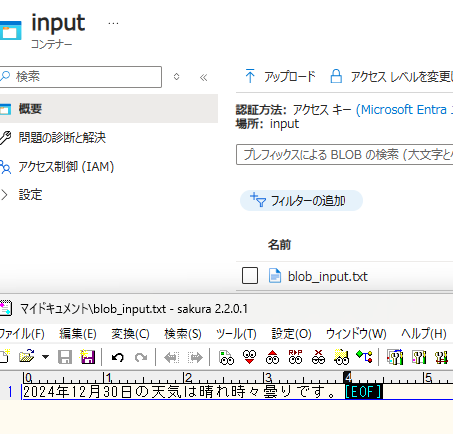
Task: Open type-specific settings icon
Action: (419, 357)
